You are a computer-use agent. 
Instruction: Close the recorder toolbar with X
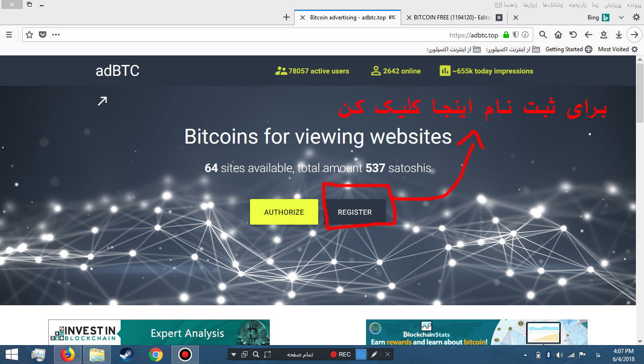pos(387,354)
